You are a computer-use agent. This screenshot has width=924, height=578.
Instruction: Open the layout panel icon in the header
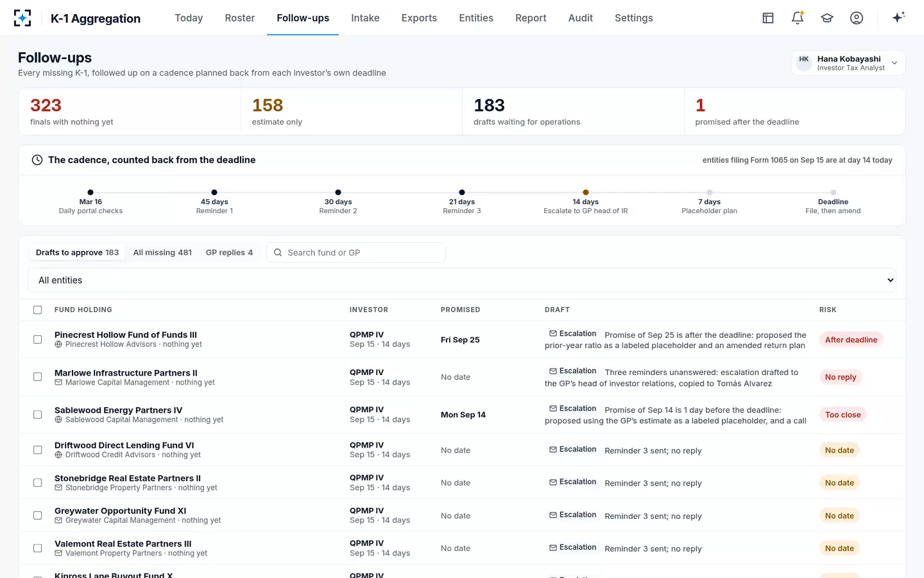pyautogui.click(x=768, y=18)
